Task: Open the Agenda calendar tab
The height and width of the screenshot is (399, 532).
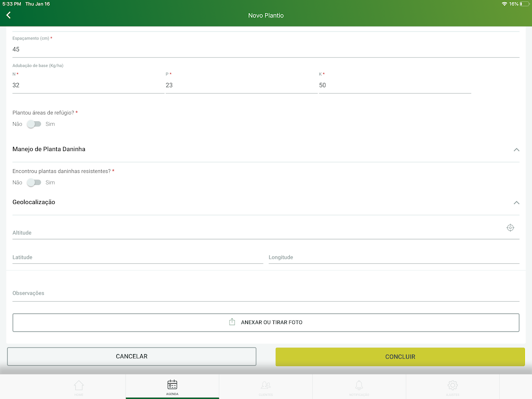Action: (x=172, y=387)
